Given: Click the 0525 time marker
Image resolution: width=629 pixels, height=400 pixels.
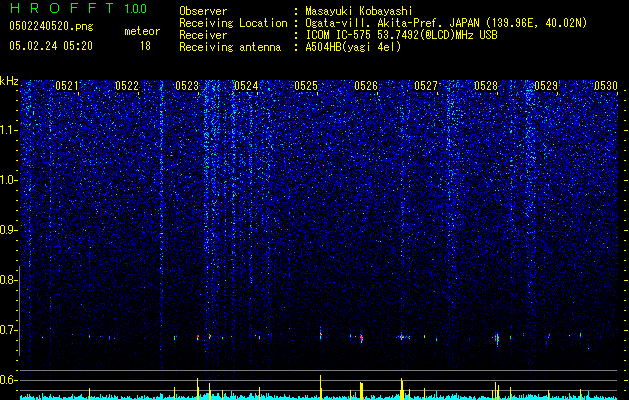Looking at the screenshot, I should pyautogui.click(x=306, y=85).
